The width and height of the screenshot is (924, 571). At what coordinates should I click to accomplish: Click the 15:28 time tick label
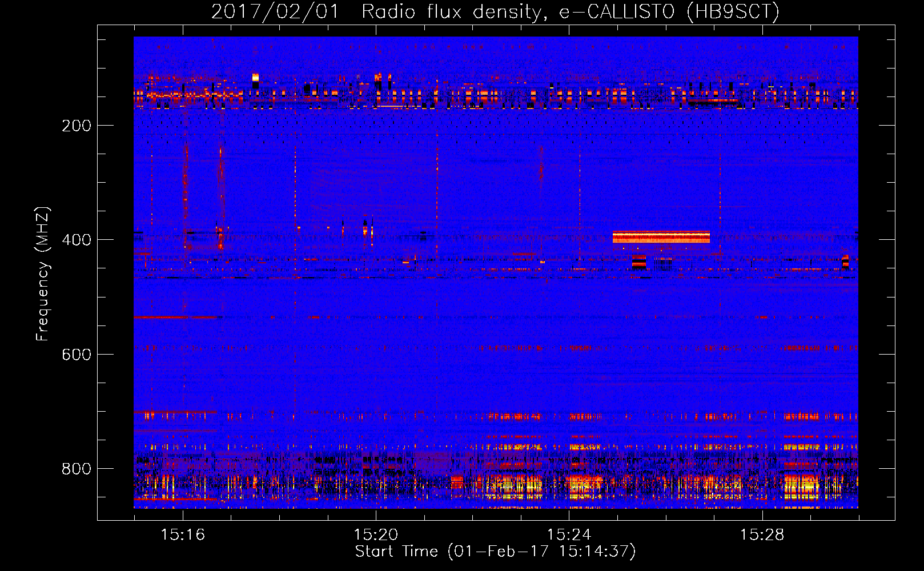coord(762,534)
